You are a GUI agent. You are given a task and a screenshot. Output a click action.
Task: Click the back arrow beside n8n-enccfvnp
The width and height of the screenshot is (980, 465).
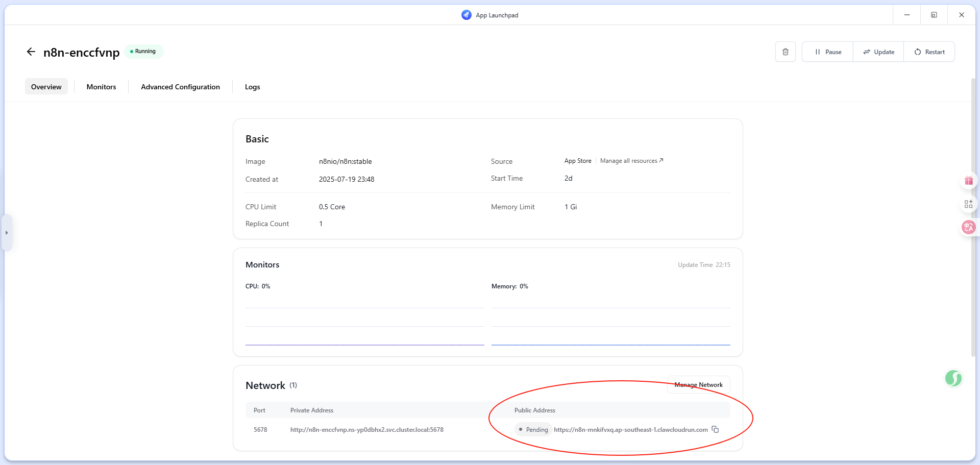[x=31, y=52]
